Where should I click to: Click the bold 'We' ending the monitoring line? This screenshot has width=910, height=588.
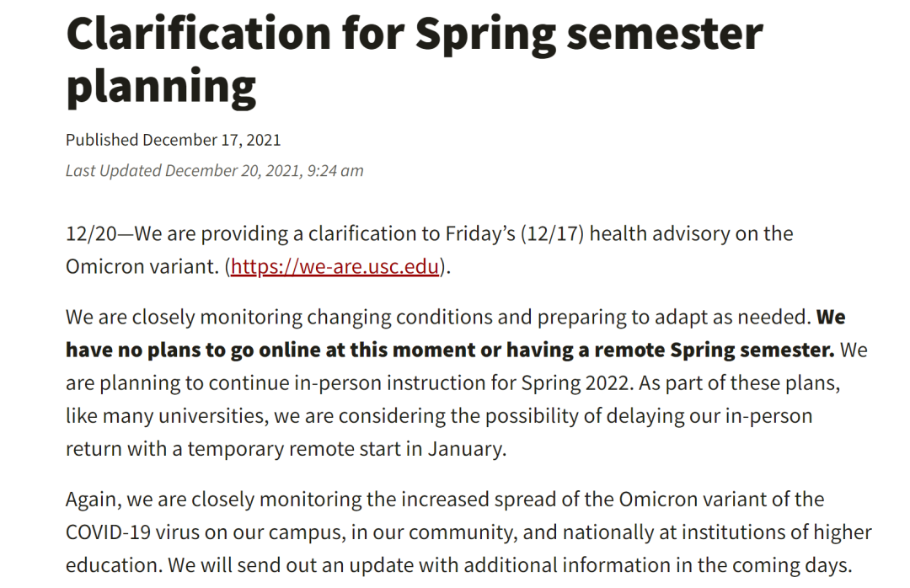click(x=831, y=317)
